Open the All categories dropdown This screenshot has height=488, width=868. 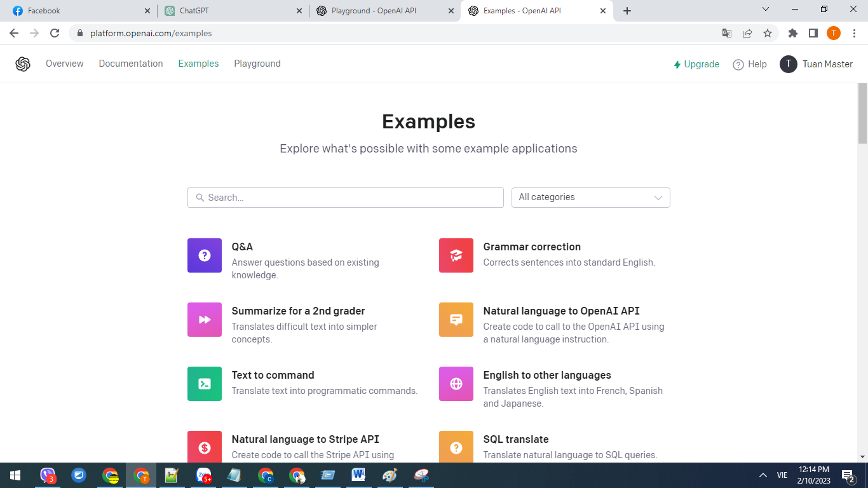pyautogui.click(x=591, y=198)
